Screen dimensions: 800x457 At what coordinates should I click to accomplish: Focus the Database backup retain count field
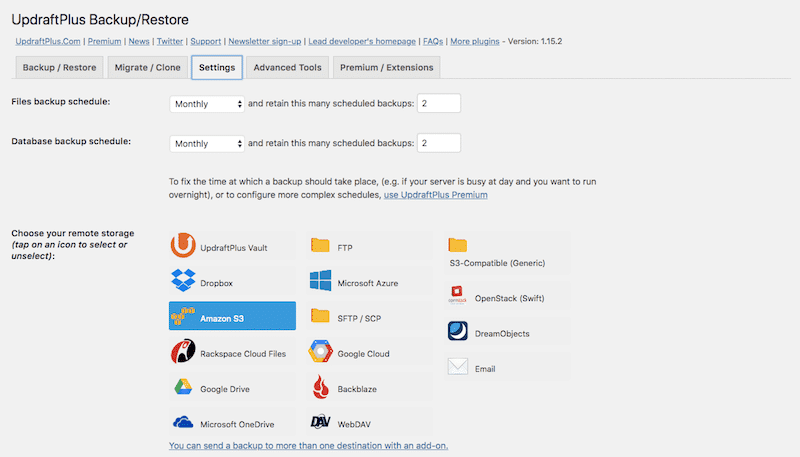pyautogui.click(x=439, y=143)
